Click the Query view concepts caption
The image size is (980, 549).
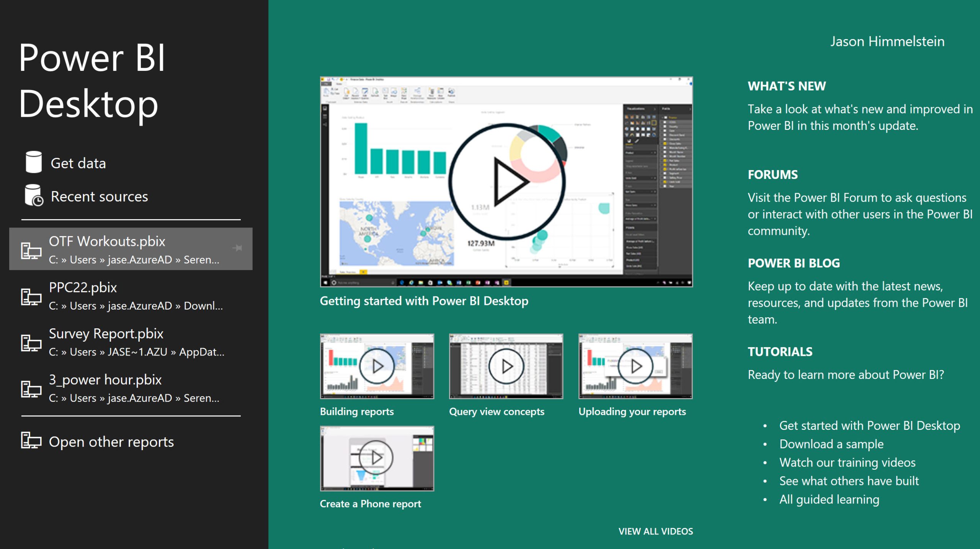[x=497, y=411]
